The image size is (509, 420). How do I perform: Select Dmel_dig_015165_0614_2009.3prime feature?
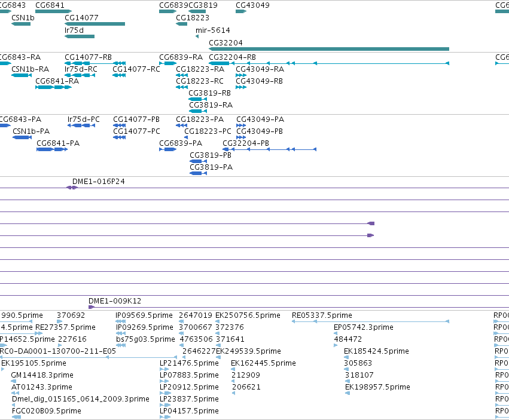tap(14, 405)
